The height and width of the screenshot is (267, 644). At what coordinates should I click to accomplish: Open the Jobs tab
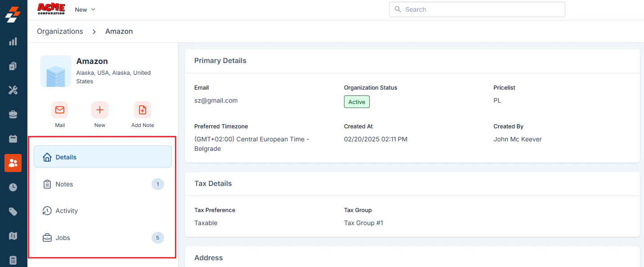click(x=103, y=238)
